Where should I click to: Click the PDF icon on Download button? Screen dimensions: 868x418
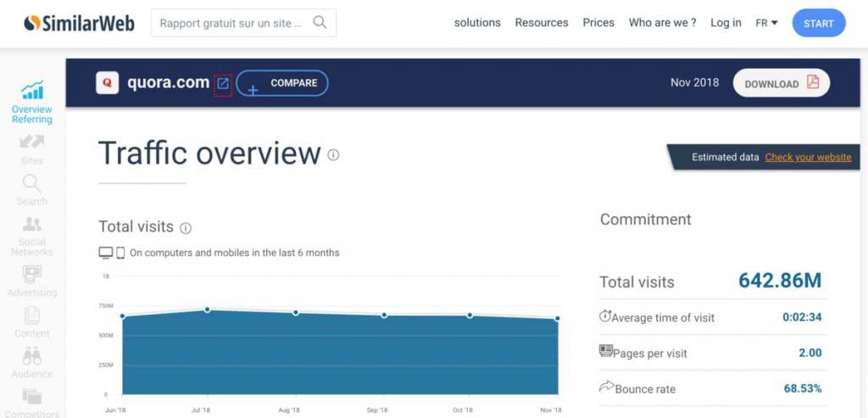tap(812, 82)
